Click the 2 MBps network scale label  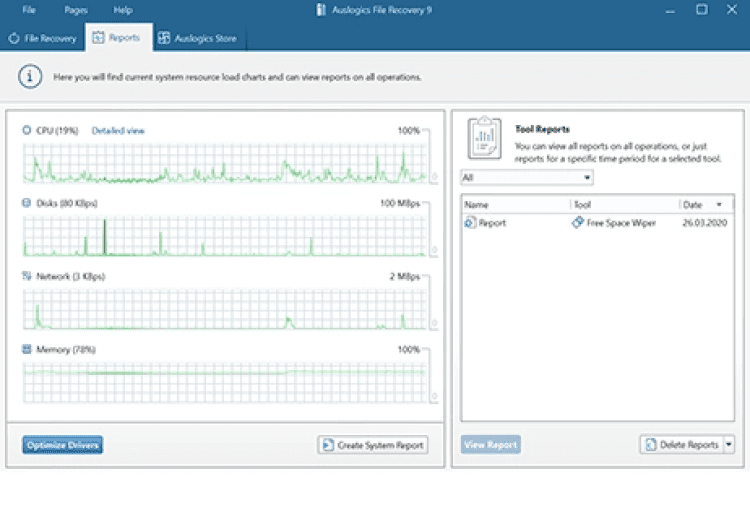[404, 276]
